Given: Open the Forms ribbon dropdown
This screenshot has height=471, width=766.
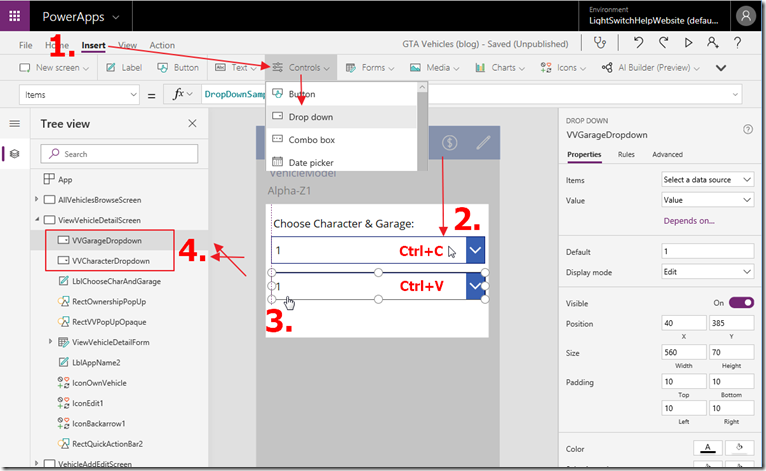Looking at the screenshot, I should pos(370,68).
